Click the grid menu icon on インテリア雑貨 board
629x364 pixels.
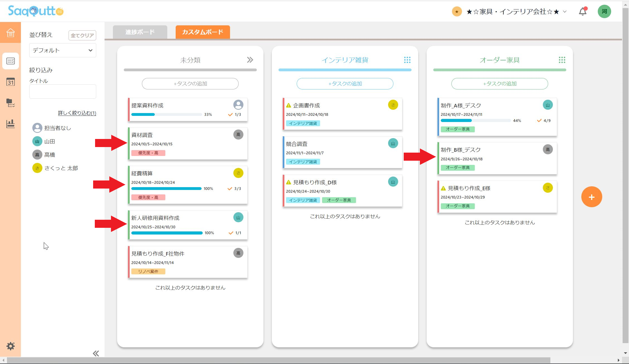coord(407,60)
